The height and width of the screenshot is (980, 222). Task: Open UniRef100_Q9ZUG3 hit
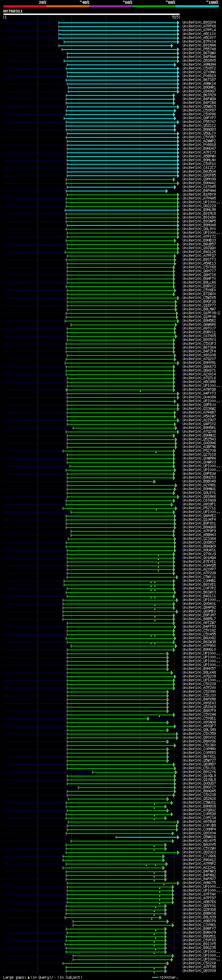click(x=199, y=852)
